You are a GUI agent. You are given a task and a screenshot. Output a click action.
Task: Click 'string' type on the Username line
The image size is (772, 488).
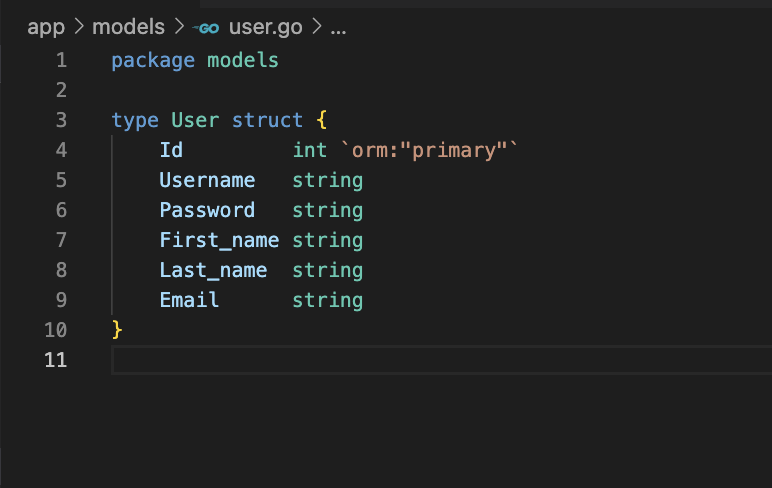(x=327, y=181)
